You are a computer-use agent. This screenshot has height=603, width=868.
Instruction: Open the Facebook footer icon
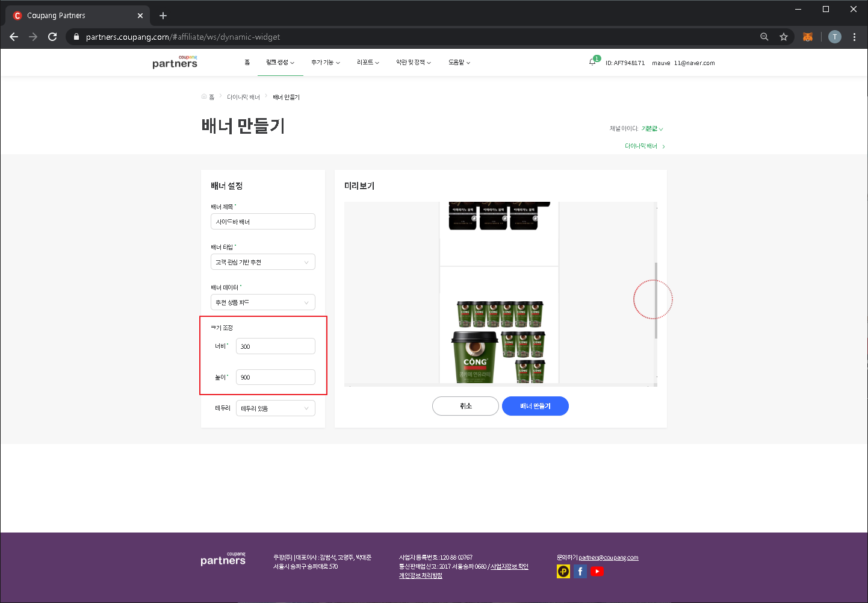click(580, 571)
